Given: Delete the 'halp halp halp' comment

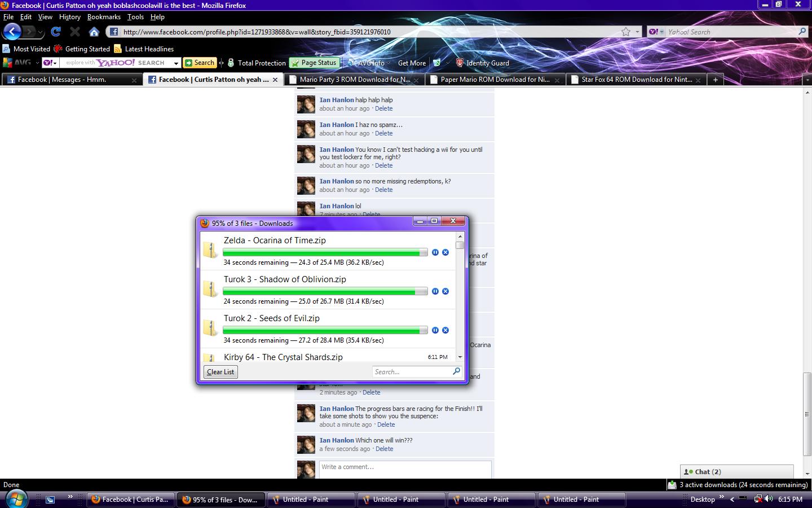Looking at the screenshot, I should click(384, 108).
